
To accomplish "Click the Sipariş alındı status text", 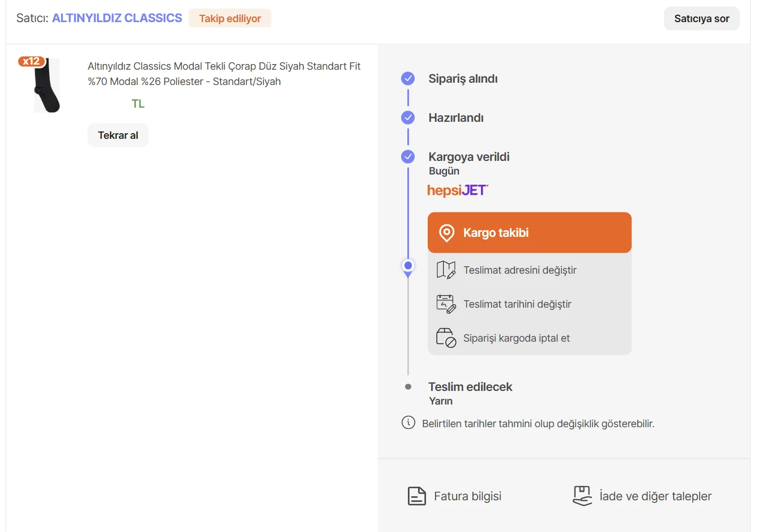I will 463,79.
